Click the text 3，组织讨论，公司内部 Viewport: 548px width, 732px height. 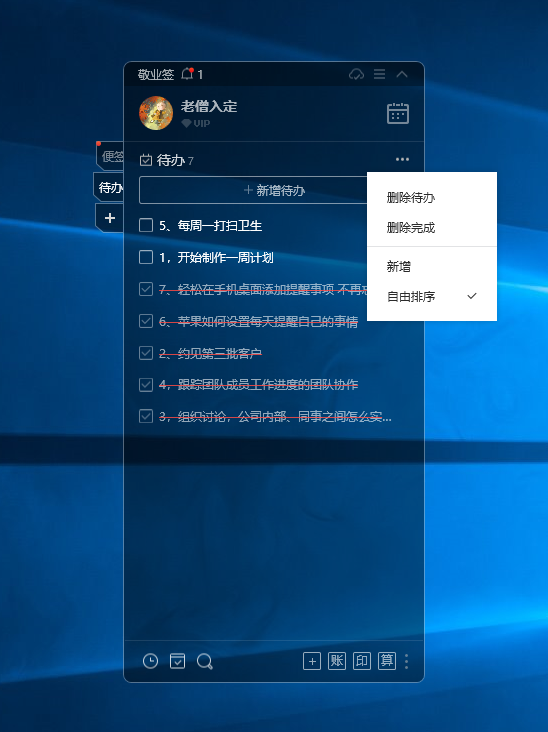tap(275, 416)
